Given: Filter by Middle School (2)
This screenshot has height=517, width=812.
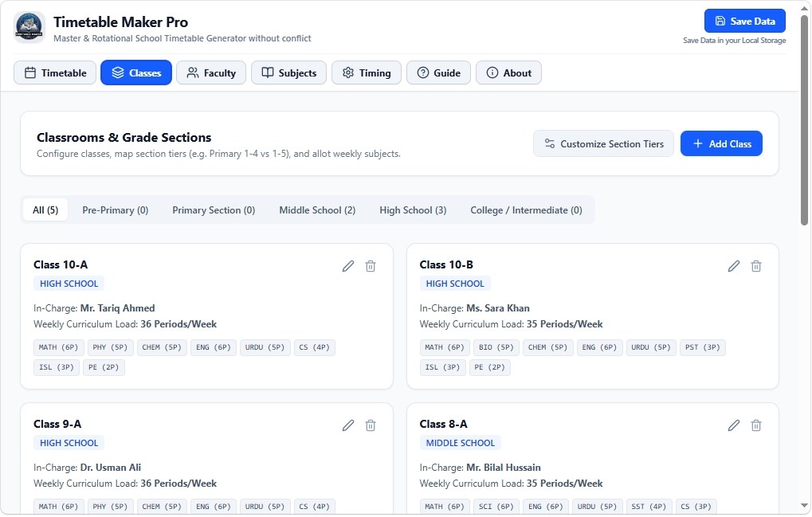Looking at the screenshot, I should (x=317, y=210).
